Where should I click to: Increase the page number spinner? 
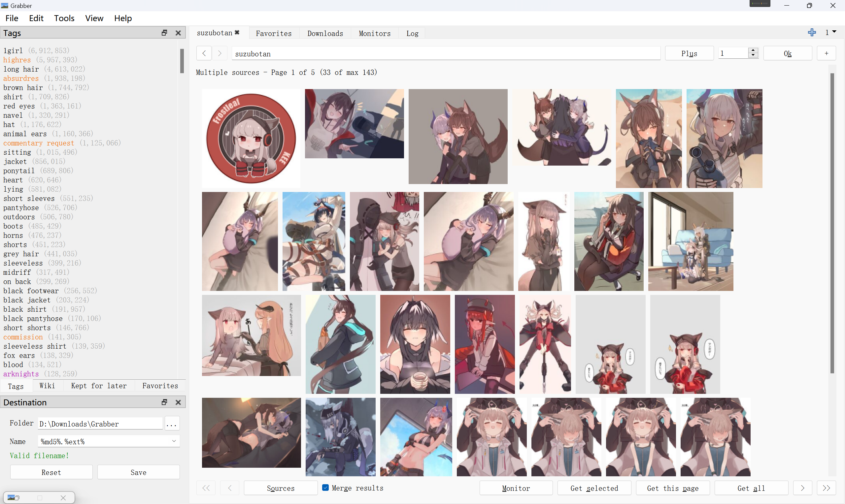(753, 50)
